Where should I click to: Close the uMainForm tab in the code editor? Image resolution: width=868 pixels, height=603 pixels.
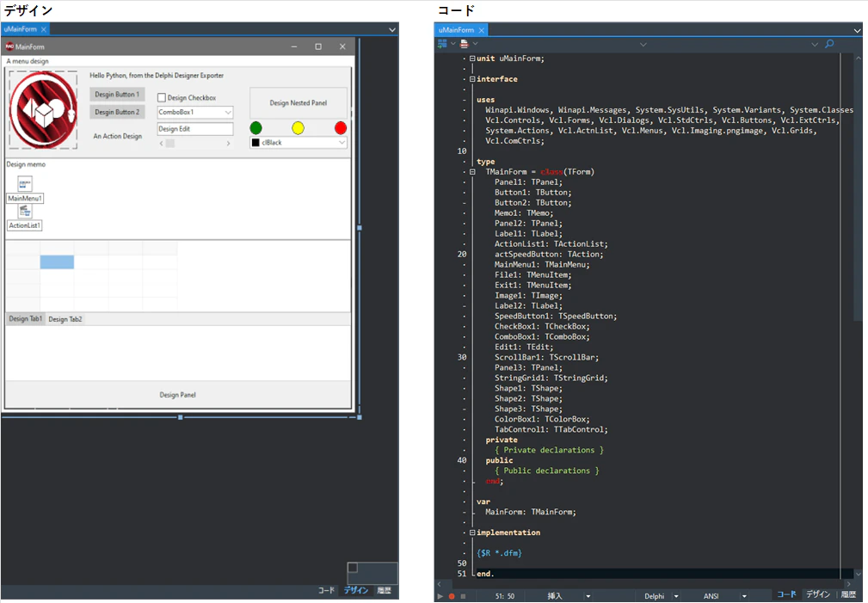[x=482, y=30]
